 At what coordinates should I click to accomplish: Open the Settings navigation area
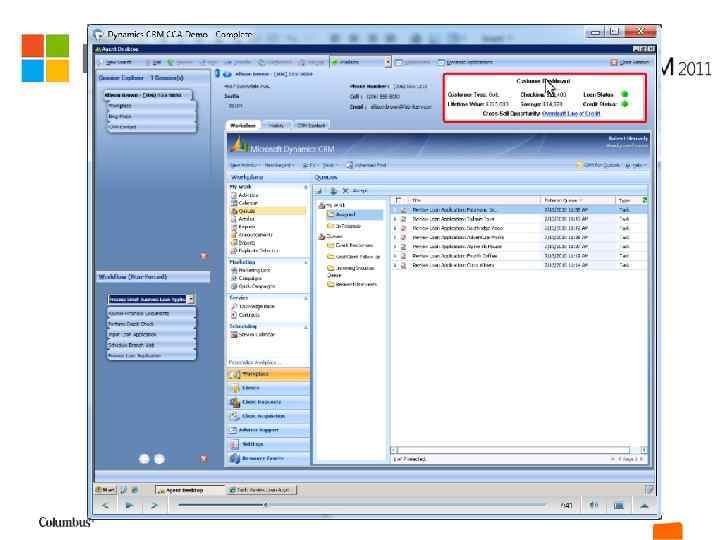pos(268,444)
